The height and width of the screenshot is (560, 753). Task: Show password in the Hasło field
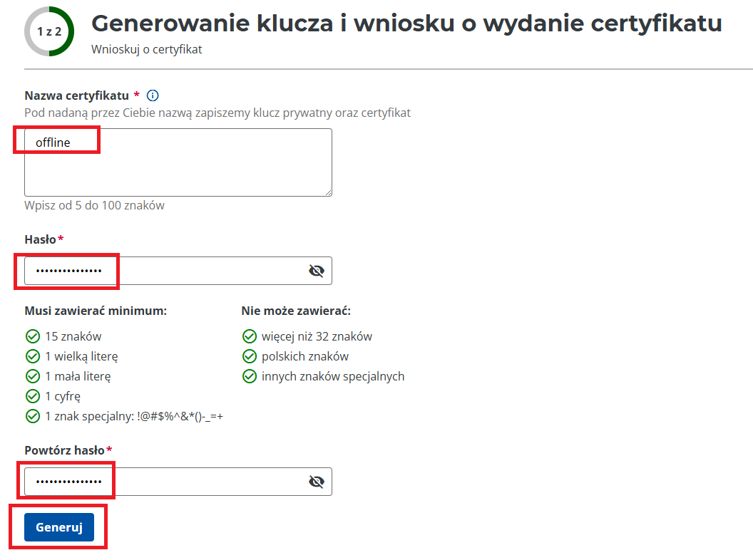click(x=317, y=271)
